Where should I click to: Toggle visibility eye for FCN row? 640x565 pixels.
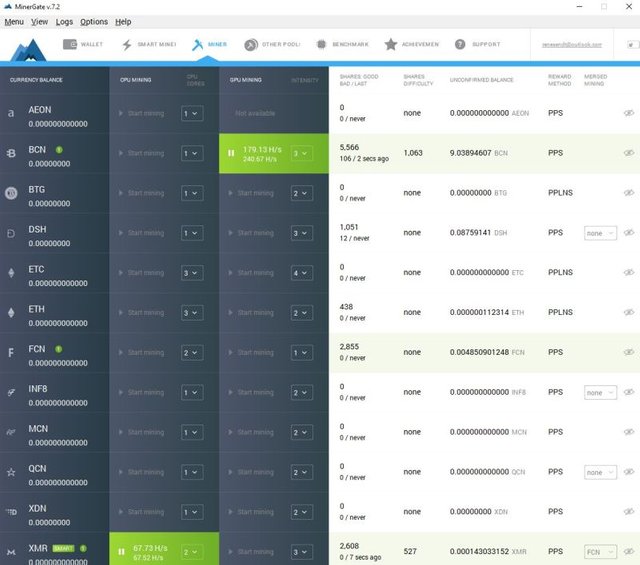pos(629,352)
